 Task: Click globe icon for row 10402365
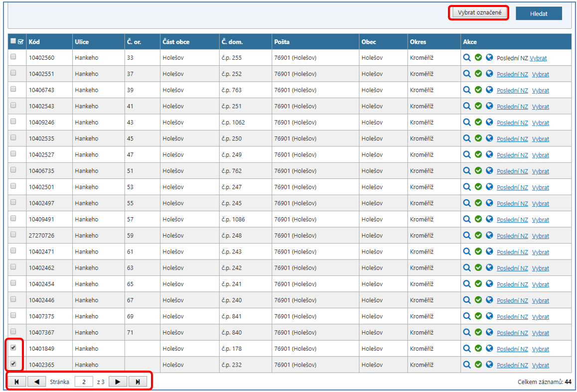(489, 365)
